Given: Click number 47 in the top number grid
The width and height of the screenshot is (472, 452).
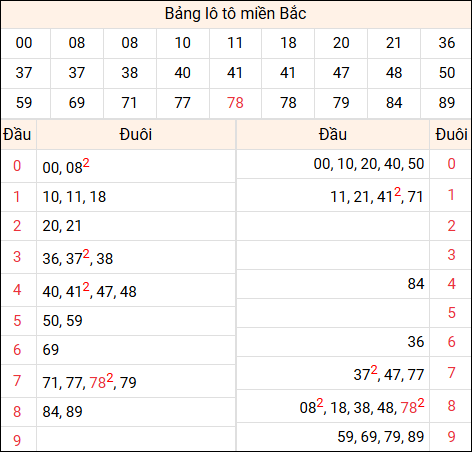Looking at the screenshot, I should pos(341,73).
